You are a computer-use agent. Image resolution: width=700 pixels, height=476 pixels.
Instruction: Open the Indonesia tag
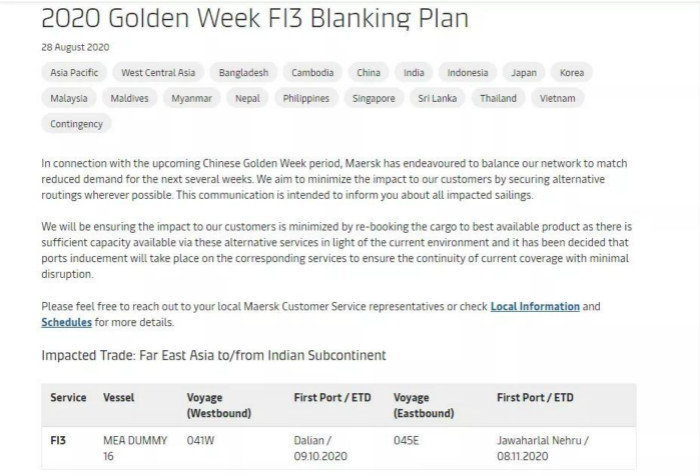pyautogui.click(x=467, y=72)
